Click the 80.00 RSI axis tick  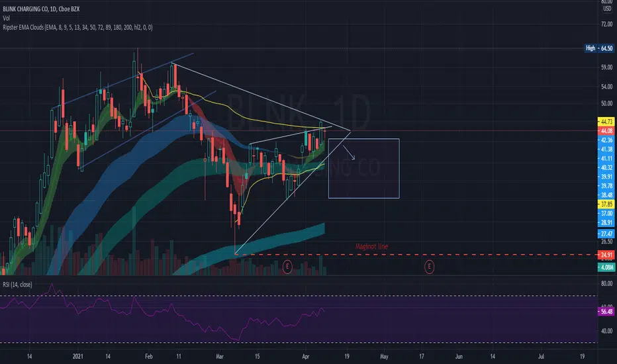point(607,283)
